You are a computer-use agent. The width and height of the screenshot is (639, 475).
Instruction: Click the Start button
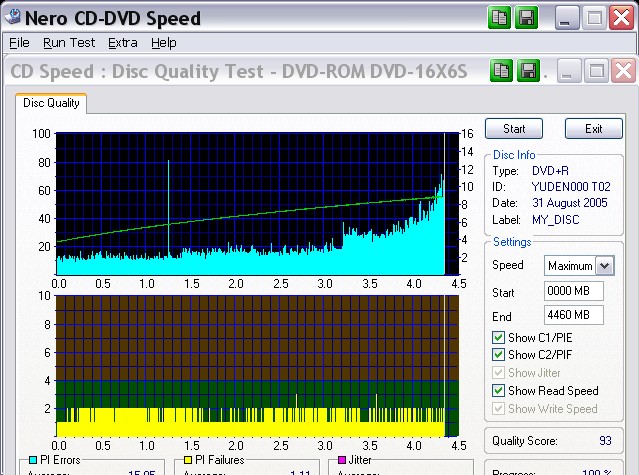(514, 129)
